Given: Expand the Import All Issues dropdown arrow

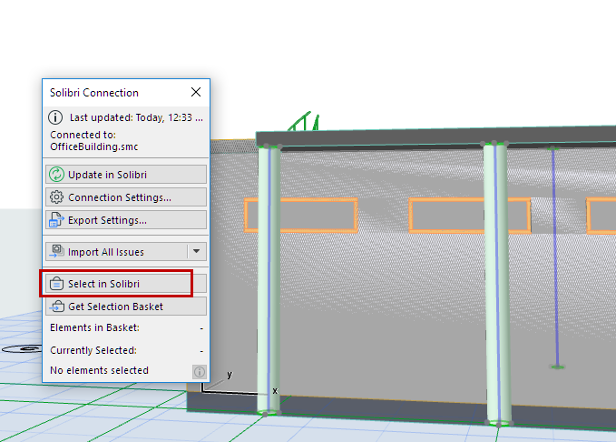Looking at the screenshot, I should pos(197,251).
